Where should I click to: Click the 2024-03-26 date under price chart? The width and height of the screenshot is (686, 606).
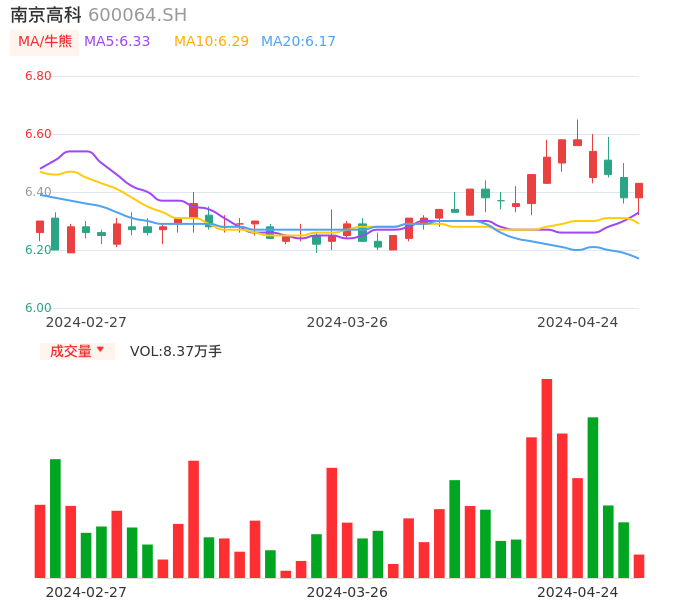[347, 322]
